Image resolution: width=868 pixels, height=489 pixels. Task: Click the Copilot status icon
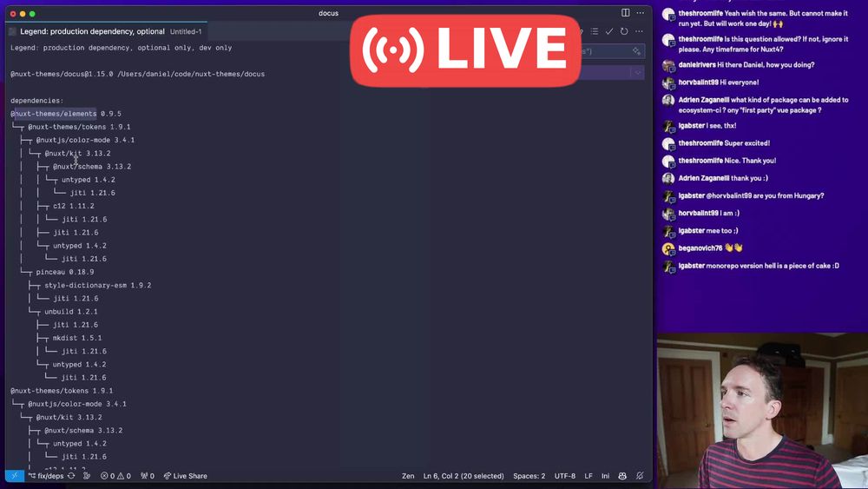[x=622, y=476]
